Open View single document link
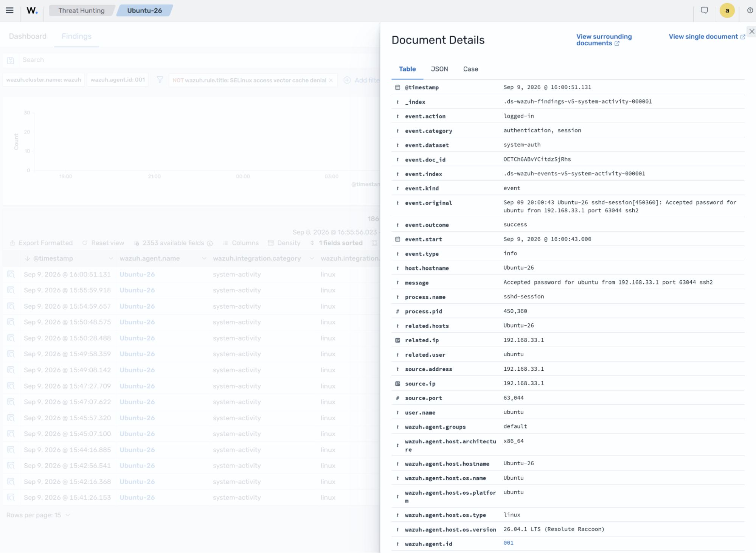The image size is (756, 553). [x=706, y=37]
